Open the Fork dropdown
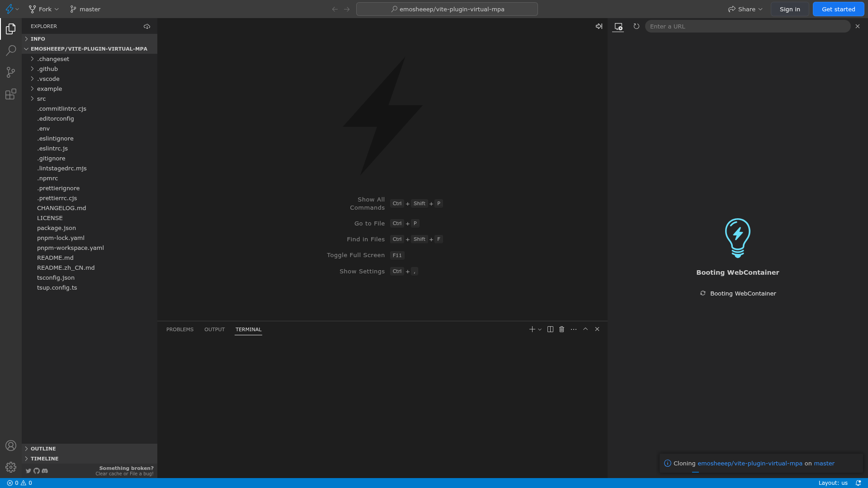This screenshot has width=868, height=488. (44, 9)
